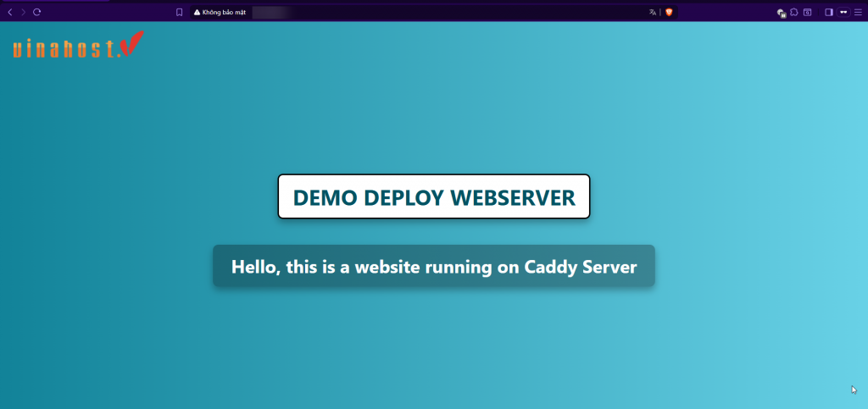868x409 pixels.
Task: Click the extension icon with badge
Action: click(x=782, y=13)
